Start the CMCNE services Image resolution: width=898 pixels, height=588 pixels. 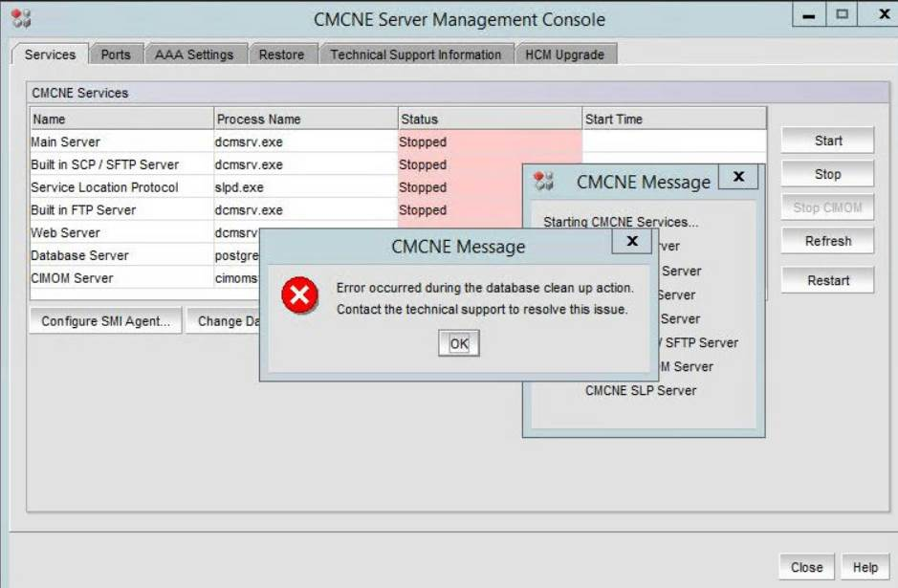point(826,141)
